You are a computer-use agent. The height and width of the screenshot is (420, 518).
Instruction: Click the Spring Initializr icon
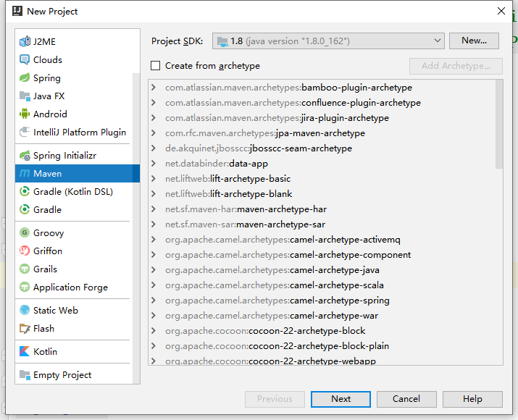coord(25,156)
